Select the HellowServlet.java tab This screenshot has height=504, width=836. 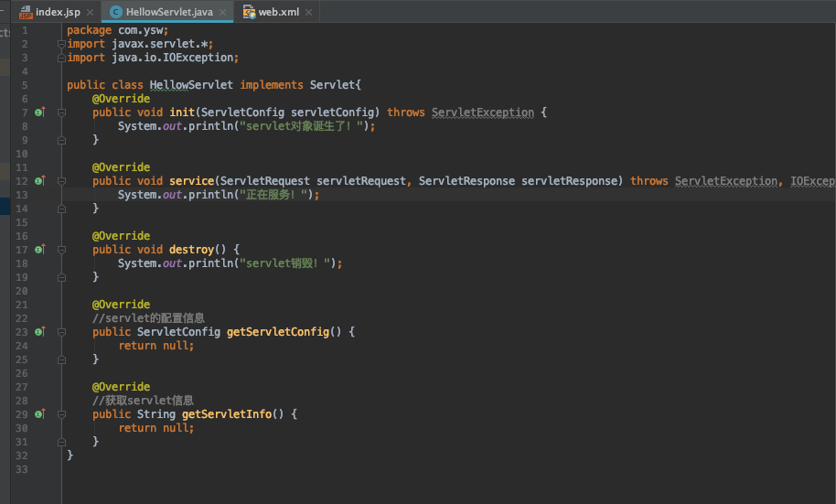click(169, 12)
